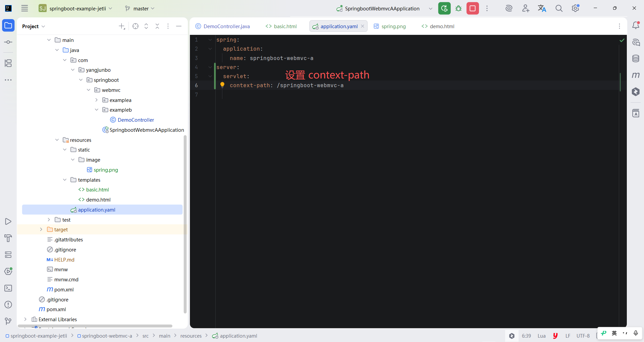Open the Run tool window
Image resolution: width=644 pixels, height=342 pixels.
[x=8, y=222]
